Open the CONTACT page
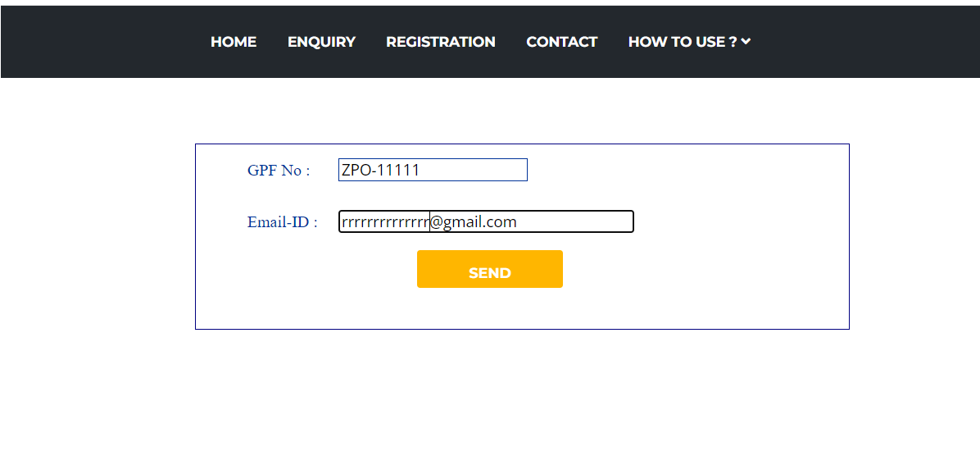980x456 pixels. pos(562,42)
